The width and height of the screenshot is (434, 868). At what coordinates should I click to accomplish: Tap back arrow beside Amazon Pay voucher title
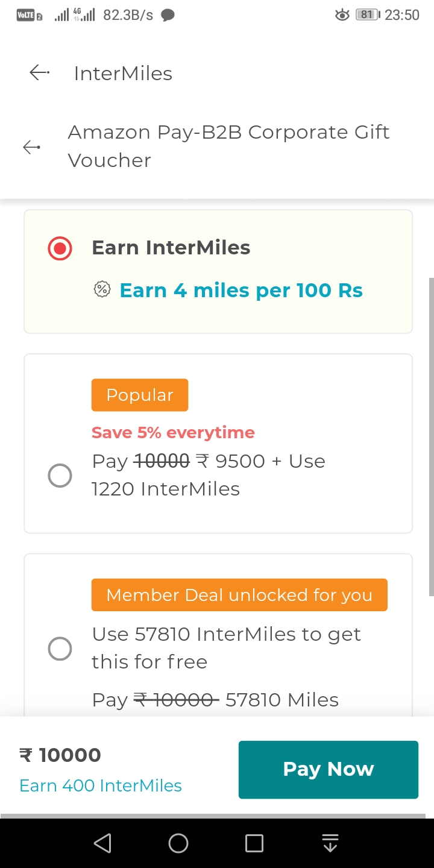pyautogui.click(x=31, y=146)
